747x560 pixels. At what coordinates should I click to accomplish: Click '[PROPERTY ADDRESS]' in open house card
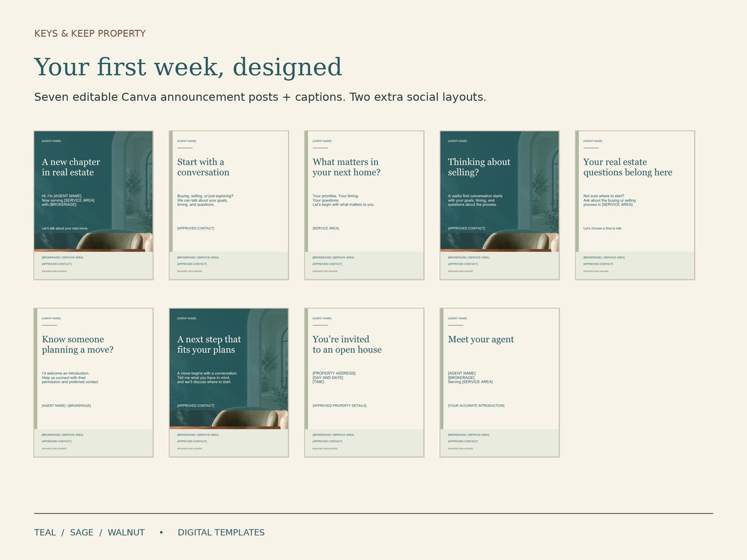(x=334, y=373)
